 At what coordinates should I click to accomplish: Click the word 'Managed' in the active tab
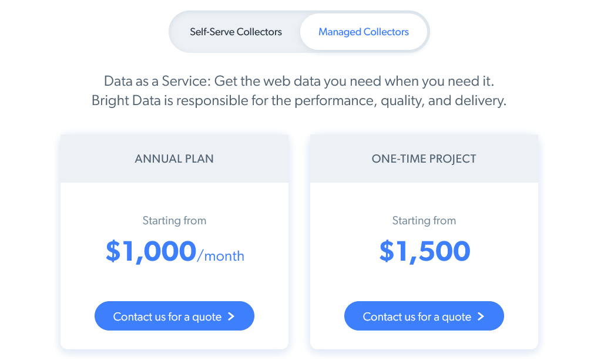click(x=340, y=32)
